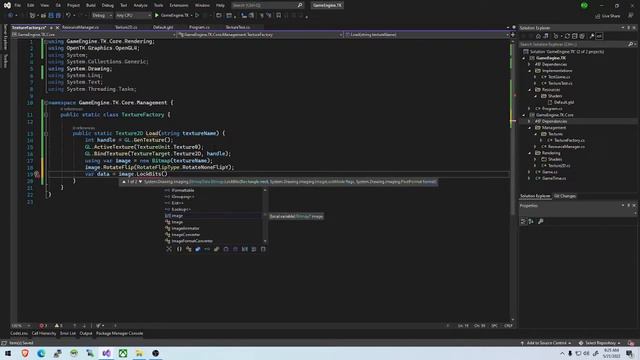Screen dimensions: 640x360
Task: Show next overload with the down arrow in signature help
Action: [x=140, y=182]
